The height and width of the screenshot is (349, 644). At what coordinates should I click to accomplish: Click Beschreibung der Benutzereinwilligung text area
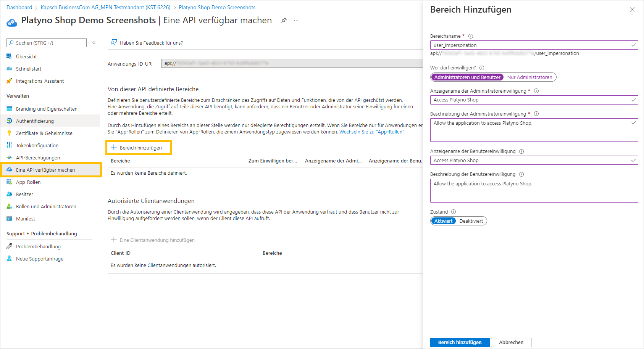tap(534, 191)
